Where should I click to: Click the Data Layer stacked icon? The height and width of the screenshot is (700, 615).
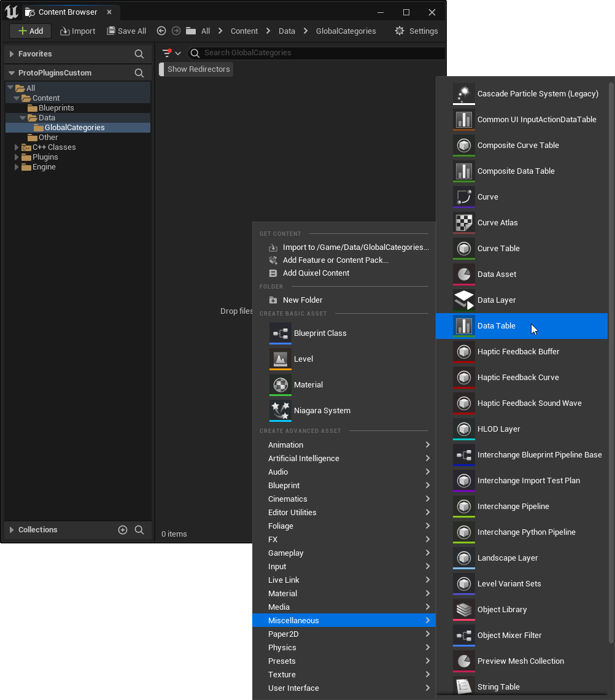[464, 300]
